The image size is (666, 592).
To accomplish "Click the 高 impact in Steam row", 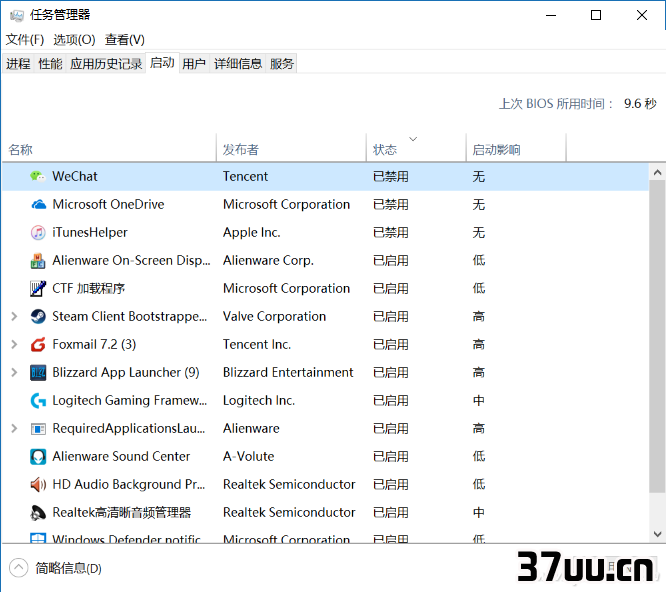I will [479, 316].
